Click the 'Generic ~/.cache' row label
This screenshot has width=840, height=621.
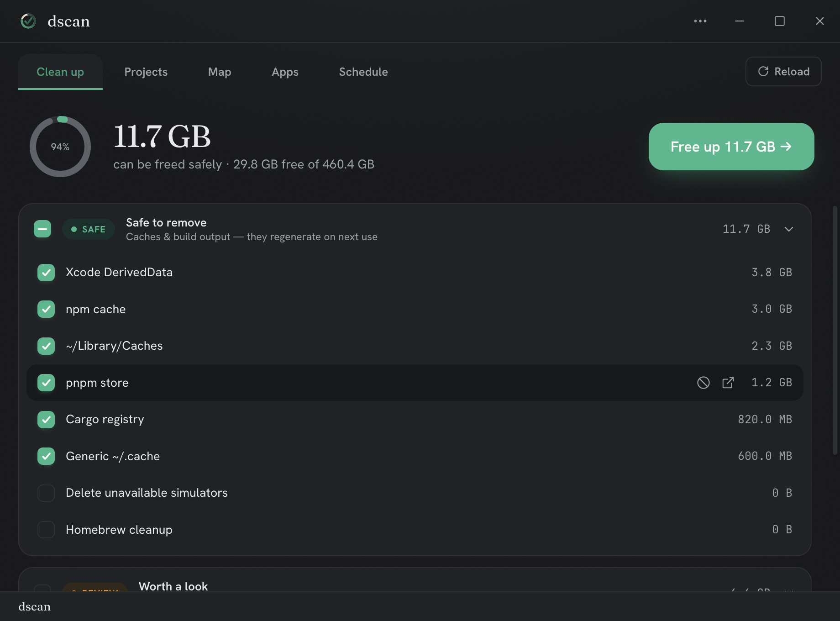pos(113,456)
